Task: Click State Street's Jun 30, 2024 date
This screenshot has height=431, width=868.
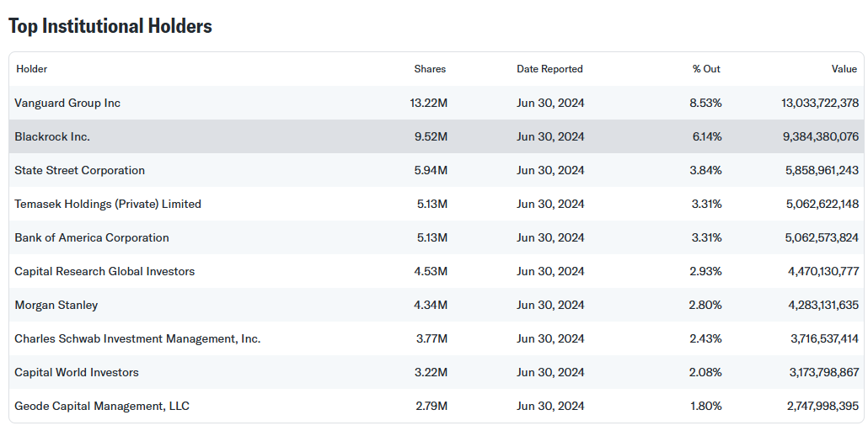Action: [x=550, y=170]
